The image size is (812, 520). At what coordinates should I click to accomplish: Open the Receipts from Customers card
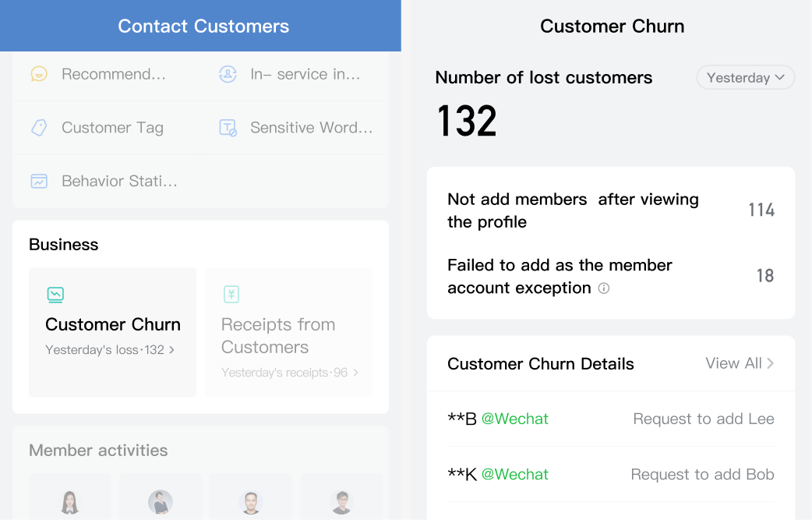tap(288, 332)
